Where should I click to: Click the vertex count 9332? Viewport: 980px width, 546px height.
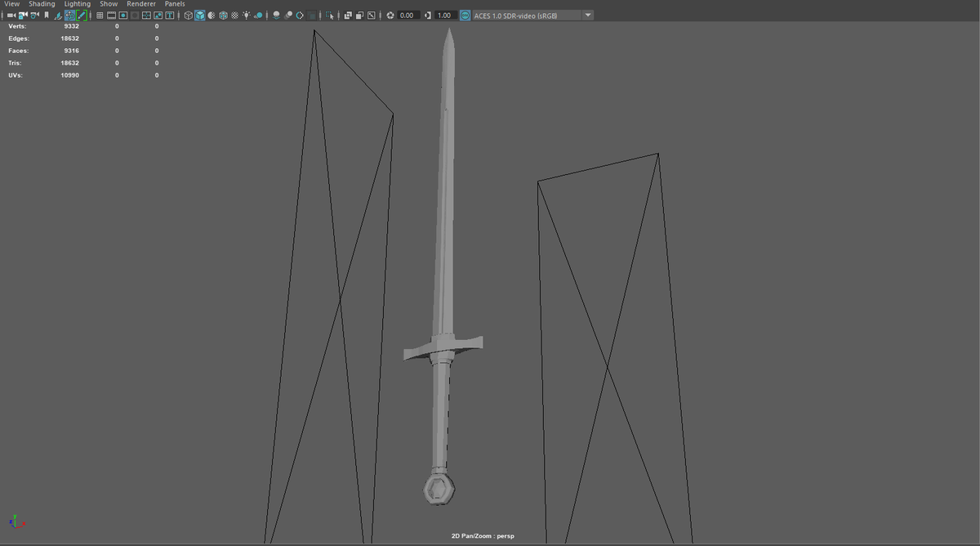(x=71, y=26)
